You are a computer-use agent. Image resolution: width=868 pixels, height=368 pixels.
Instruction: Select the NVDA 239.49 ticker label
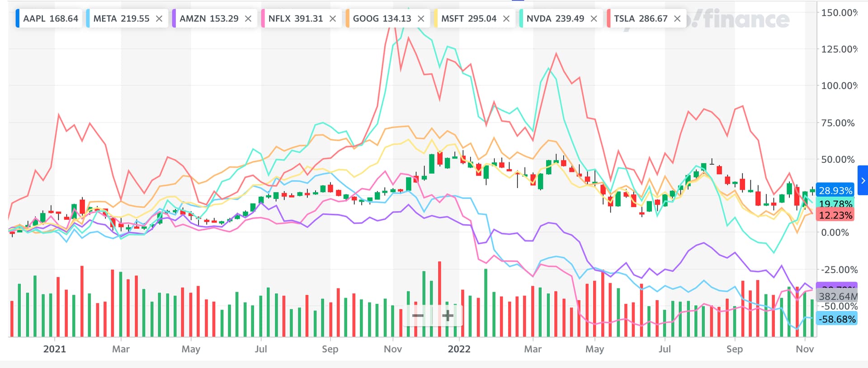(555, 19)
